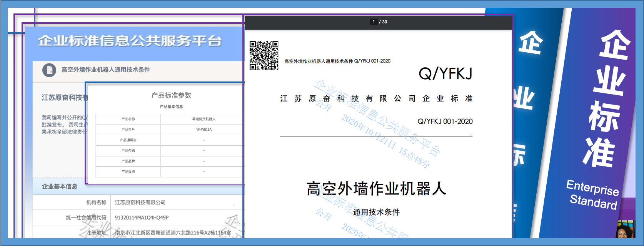Click the dark PDF viewer toolbar
The image size is (644, 246).
(379, 22)
